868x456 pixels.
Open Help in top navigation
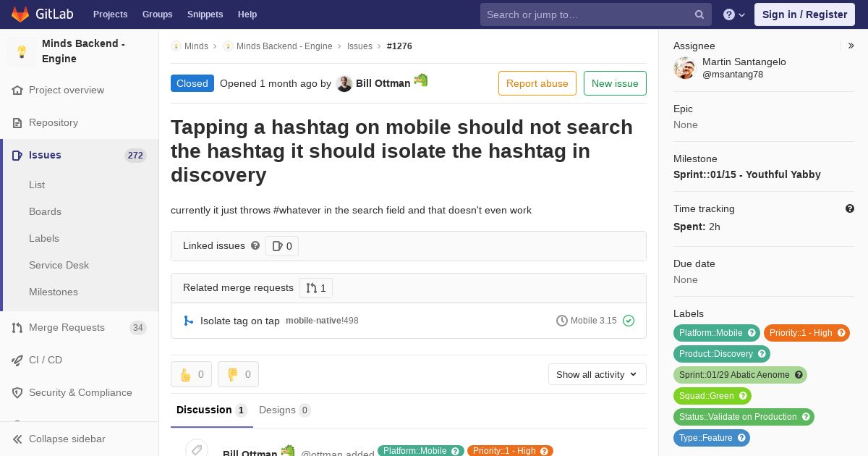[247, 14]
